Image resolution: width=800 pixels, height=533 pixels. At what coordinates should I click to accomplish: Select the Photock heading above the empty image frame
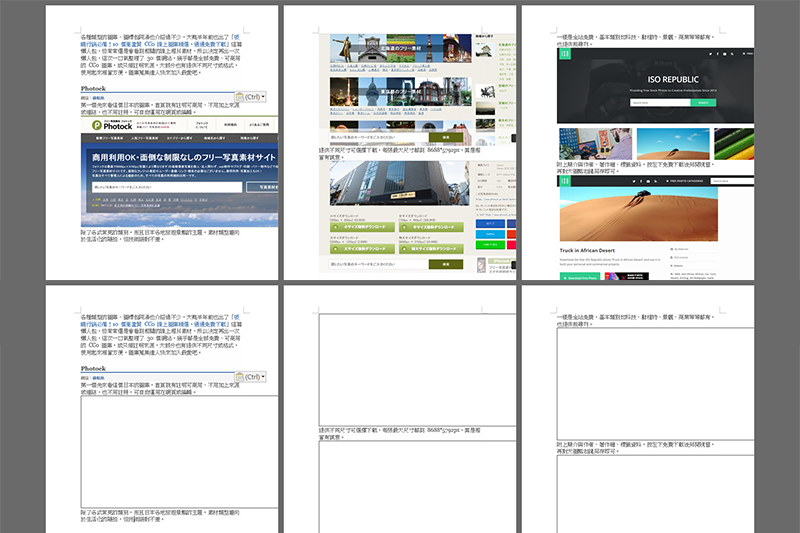93,369
